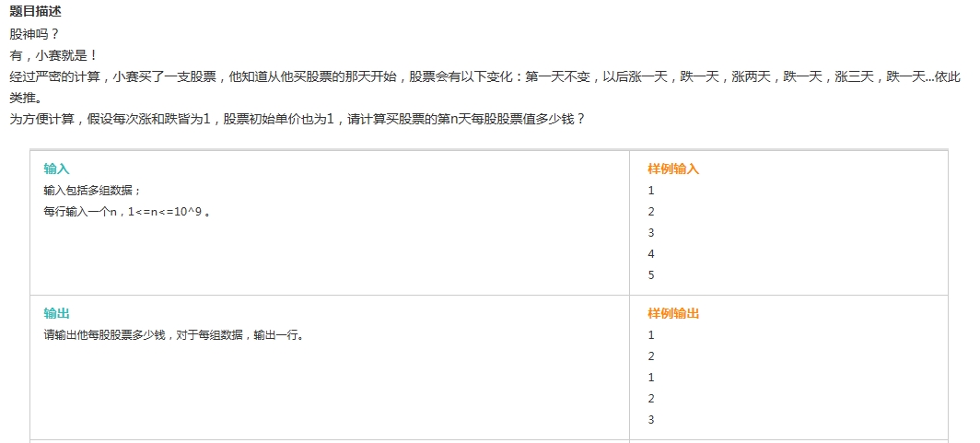Click the "有，小赛就是！" line
Screen dimensions: 980x443
point(53,56)
